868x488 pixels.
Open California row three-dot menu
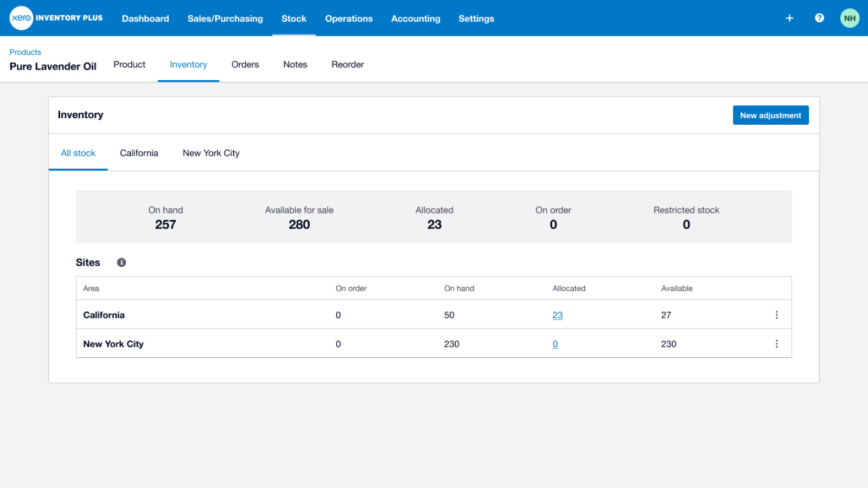776,315
